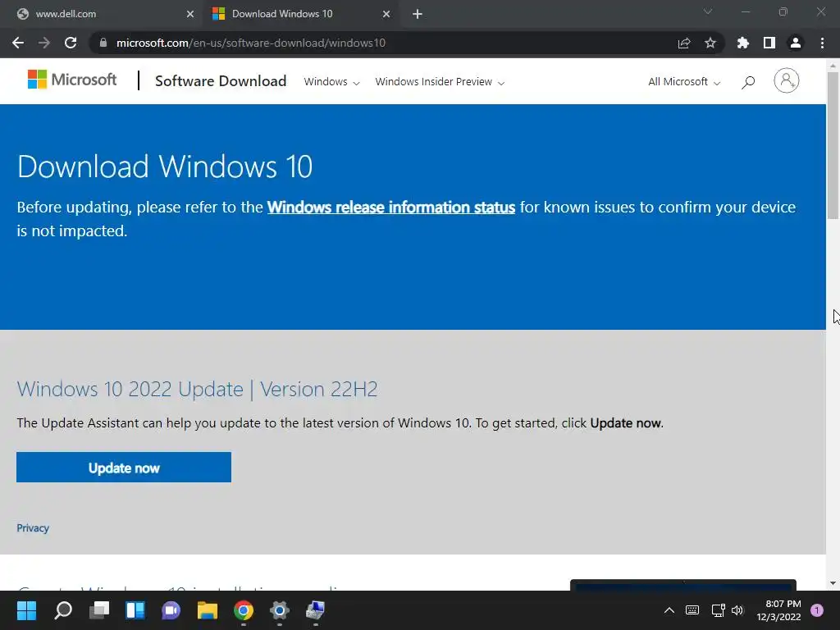Share this page using the share icon
Screen dimensions: 840x630
click(684, 43)
